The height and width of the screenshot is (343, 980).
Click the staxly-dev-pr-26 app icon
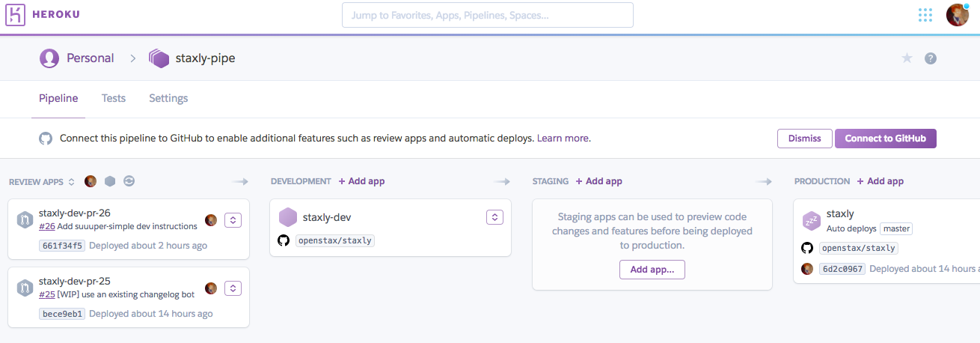pos(25,219)
